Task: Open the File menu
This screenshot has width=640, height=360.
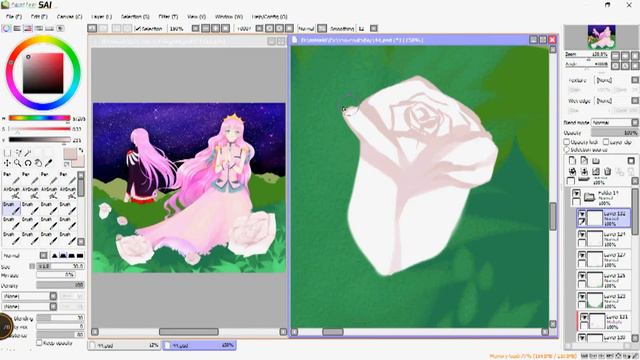Action: [13, 17]
